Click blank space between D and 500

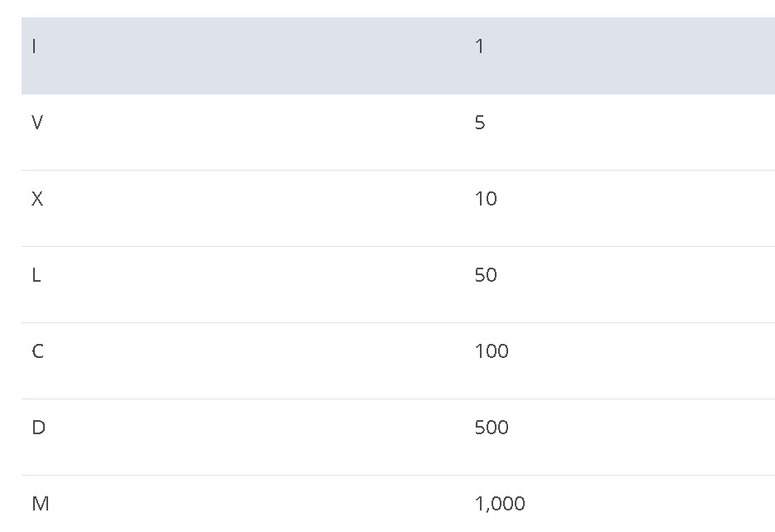pyautogui.click(x=247, y=438)
